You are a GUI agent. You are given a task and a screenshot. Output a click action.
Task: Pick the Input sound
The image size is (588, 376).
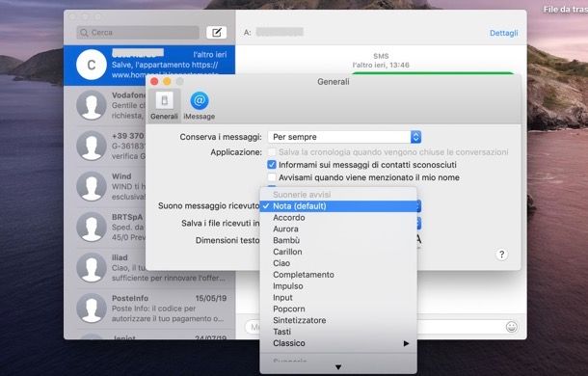coord(338,298)
